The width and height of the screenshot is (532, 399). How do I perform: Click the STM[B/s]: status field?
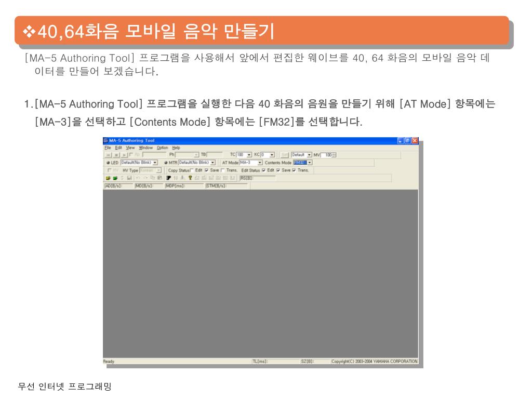[x=227, y=186]
